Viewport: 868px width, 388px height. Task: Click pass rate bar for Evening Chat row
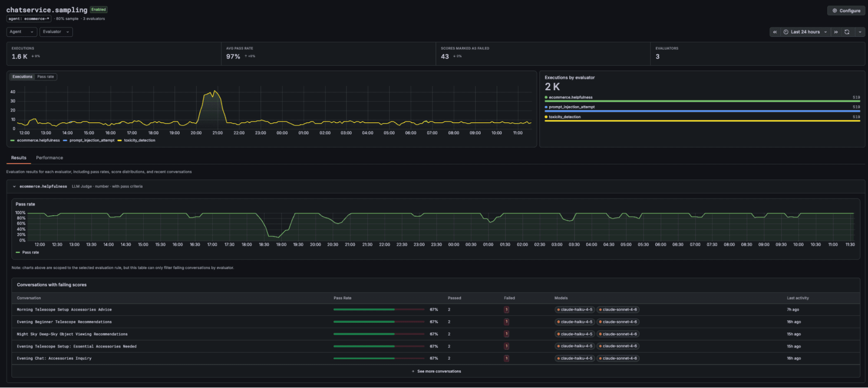pyautogui.click(x=379, y=358)
